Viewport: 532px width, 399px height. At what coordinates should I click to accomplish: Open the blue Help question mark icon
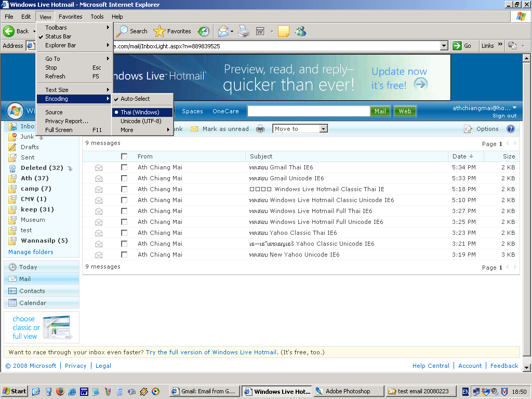coord(510,129)
